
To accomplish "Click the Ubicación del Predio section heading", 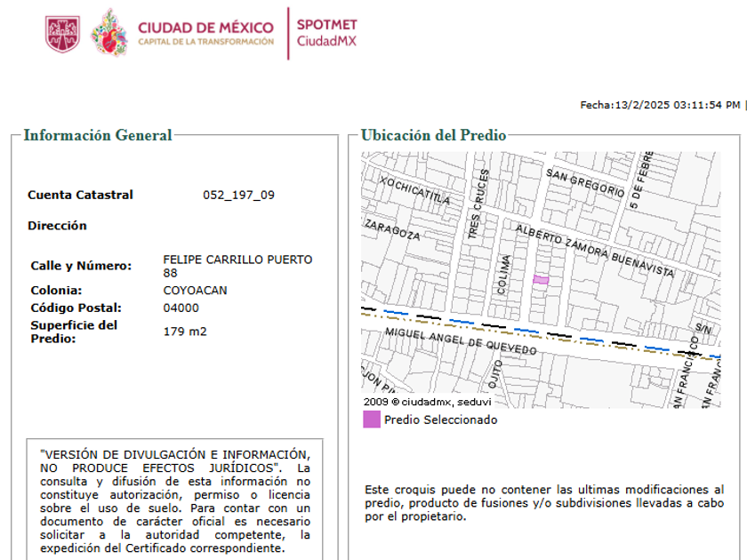I will [x=433, y=135].
